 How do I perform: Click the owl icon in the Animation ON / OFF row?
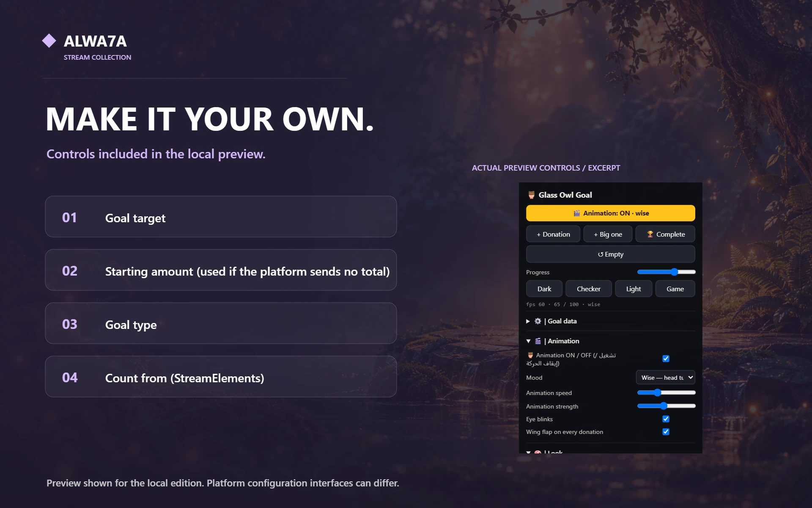coord(530,355)
